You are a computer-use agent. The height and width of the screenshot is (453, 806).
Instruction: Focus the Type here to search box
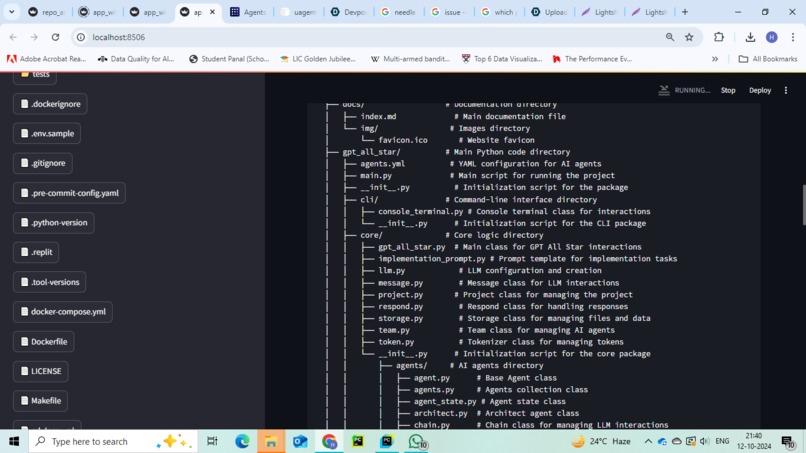click(113, 441)
